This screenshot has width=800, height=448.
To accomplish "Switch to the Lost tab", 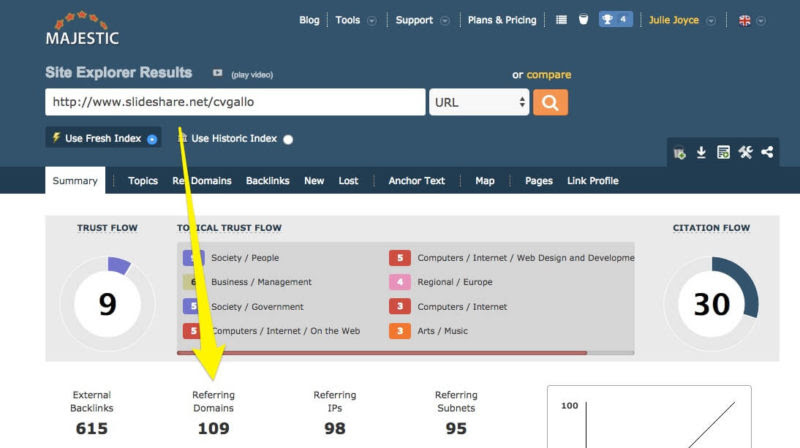I will point(348,181).
